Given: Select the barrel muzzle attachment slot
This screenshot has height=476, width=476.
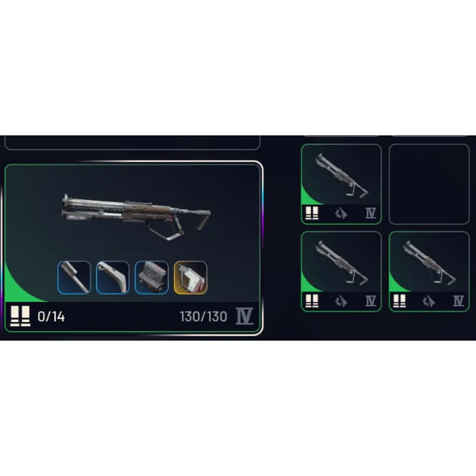Looking at the screenshot, I should (x=74, y=277).
